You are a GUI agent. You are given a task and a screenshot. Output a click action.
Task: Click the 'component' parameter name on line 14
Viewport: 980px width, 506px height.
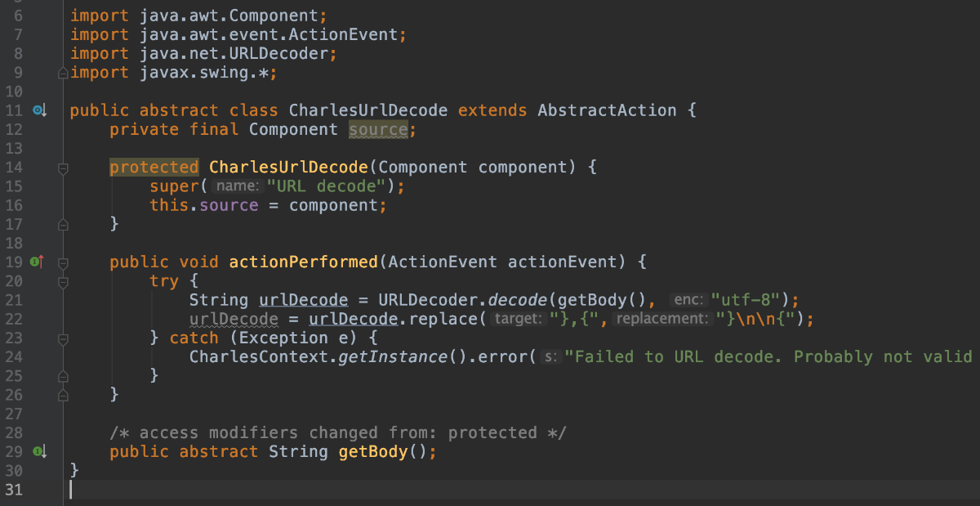523,168
